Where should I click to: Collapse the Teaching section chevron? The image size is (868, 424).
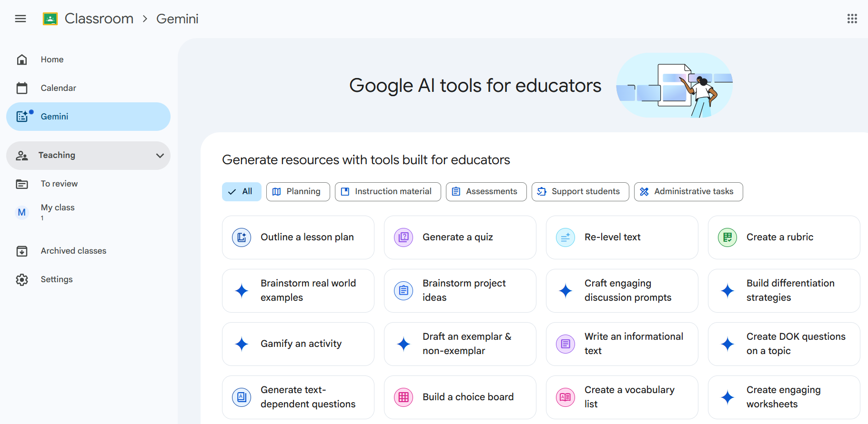[160, 156]
